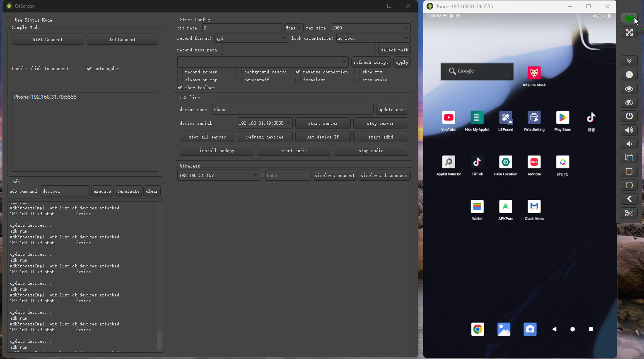Take a screenshot with the scissors icon
The image size is (644, 359).
pyautogui.click(x=629, y=213)
